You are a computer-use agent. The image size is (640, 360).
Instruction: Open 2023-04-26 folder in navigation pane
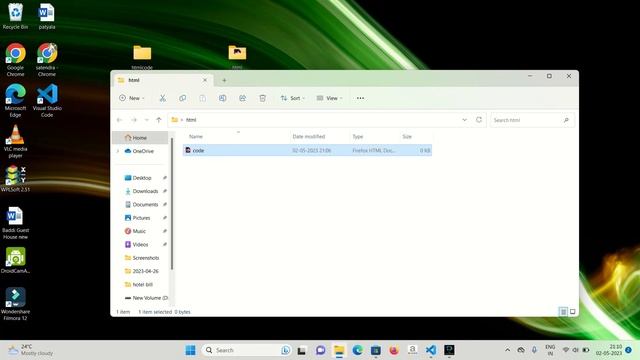tap(145, 271)
